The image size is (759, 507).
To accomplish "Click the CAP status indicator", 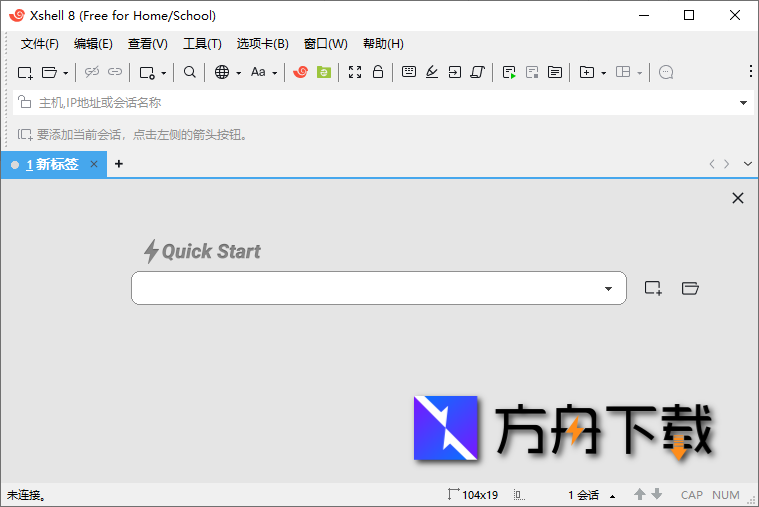I will 692,495.
